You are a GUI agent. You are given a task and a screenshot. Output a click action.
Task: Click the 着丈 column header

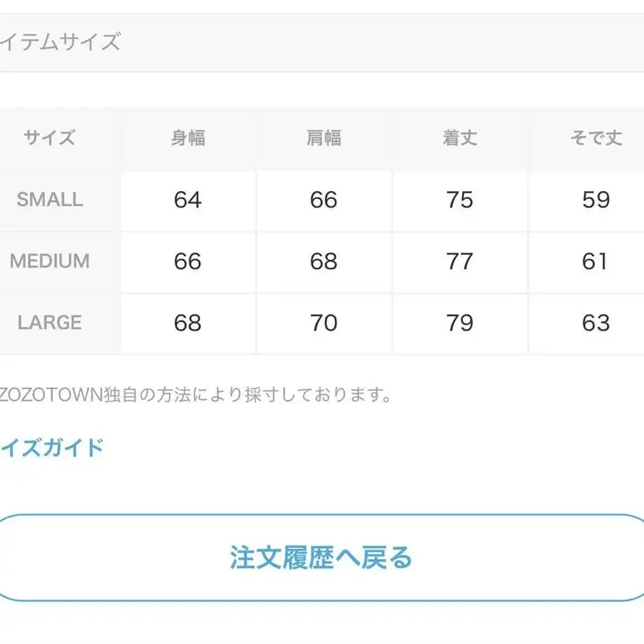pos(459,138)
